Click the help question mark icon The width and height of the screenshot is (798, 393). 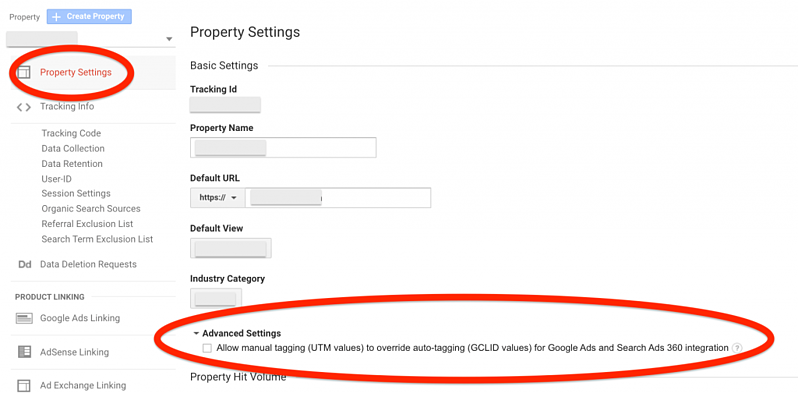(x=736, y=348)
